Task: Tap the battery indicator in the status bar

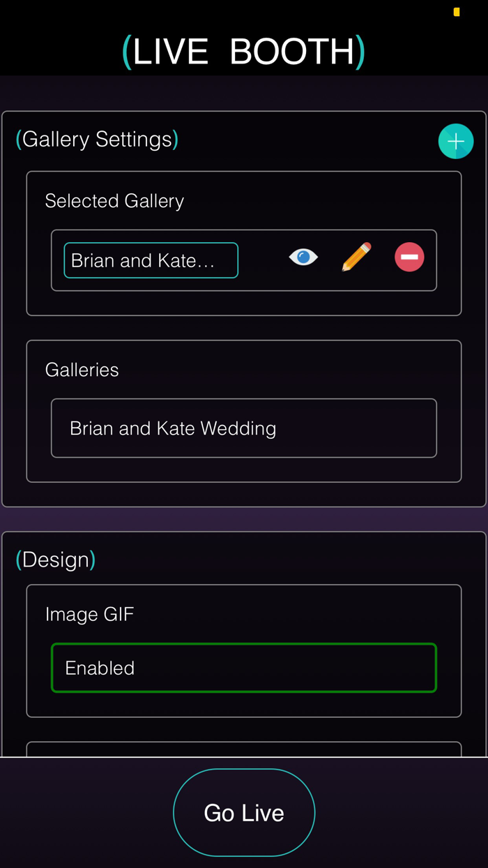Action: [456, 11]
